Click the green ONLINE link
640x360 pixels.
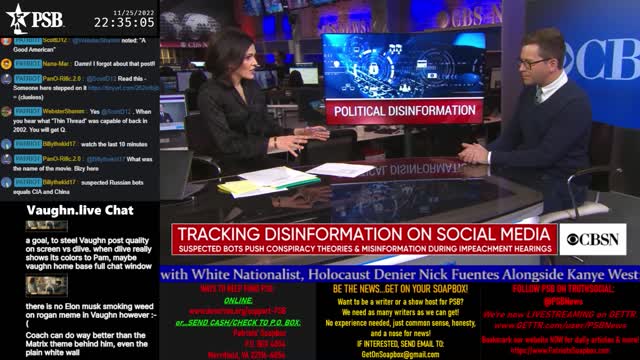(x=238, y=301)
